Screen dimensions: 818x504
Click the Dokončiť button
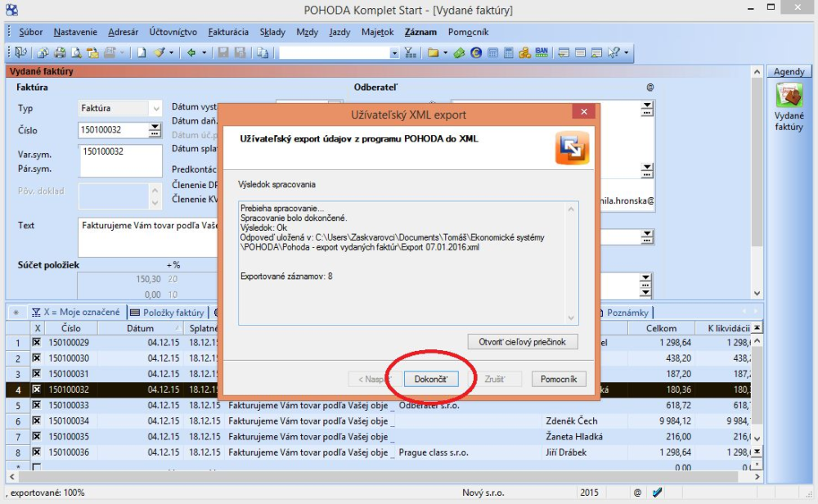tap(431, 379)
